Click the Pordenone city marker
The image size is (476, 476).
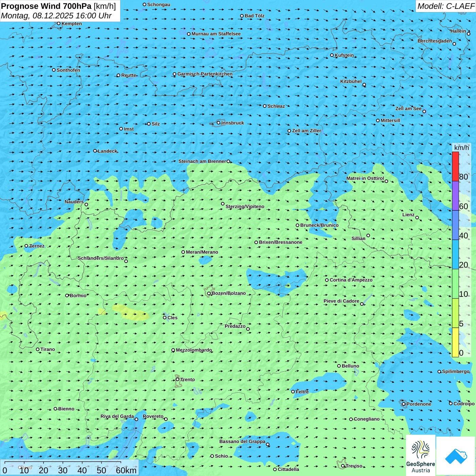point(404,404)
